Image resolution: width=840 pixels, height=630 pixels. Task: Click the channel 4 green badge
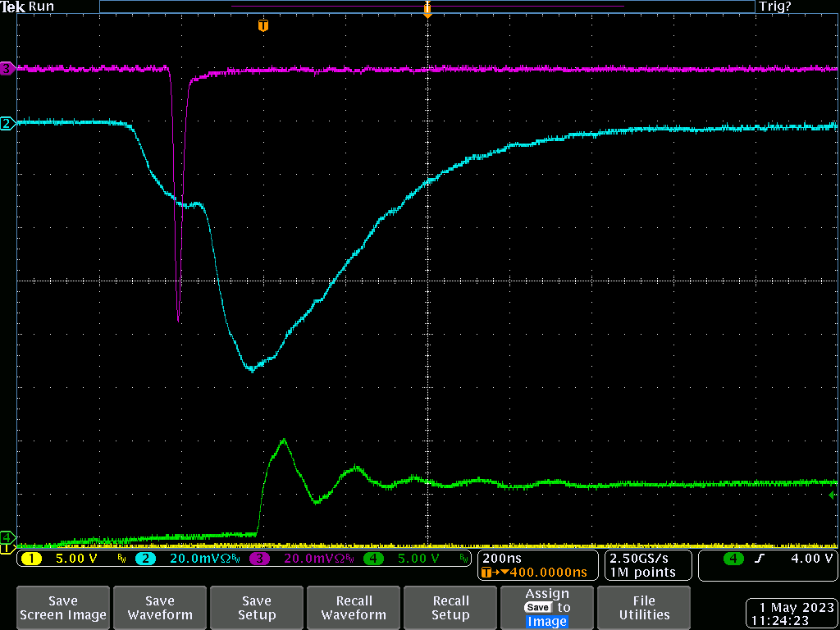click(x=373, y=559)
